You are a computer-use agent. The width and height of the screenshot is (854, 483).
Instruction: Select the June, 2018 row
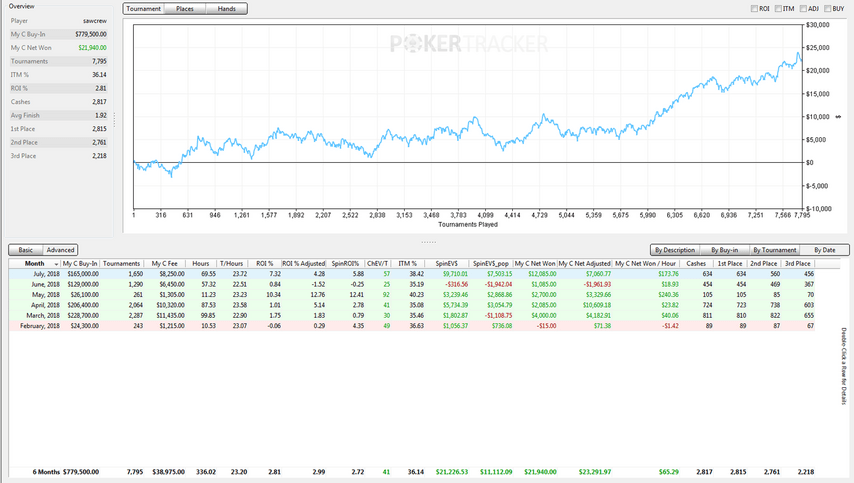412,284
